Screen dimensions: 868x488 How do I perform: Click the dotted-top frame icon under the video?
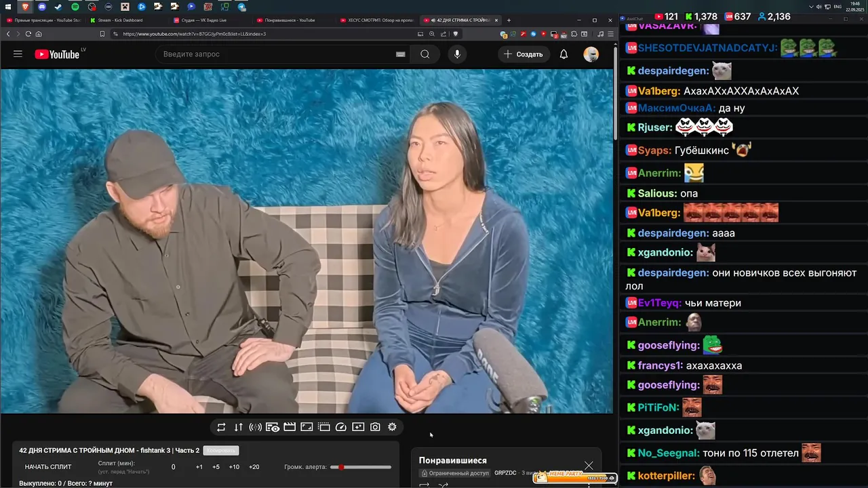point(324,427)
